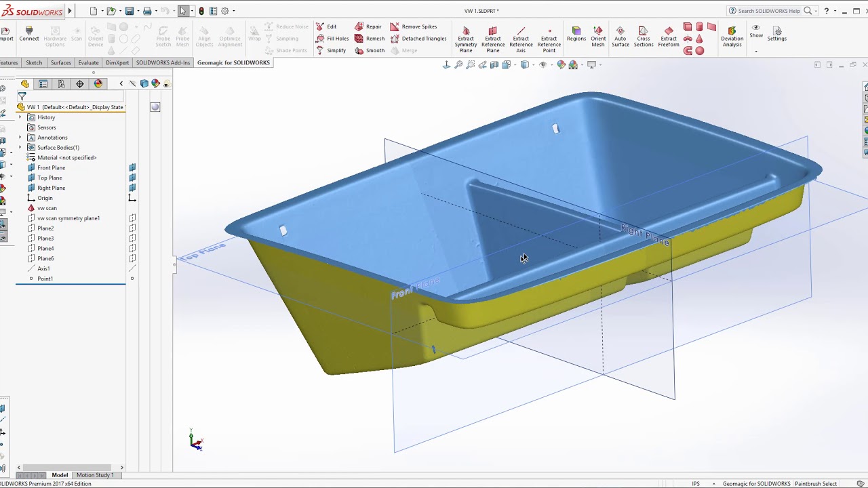Click the Simplify button
This screenshot has width=868, height=488.
click(331, 51)
